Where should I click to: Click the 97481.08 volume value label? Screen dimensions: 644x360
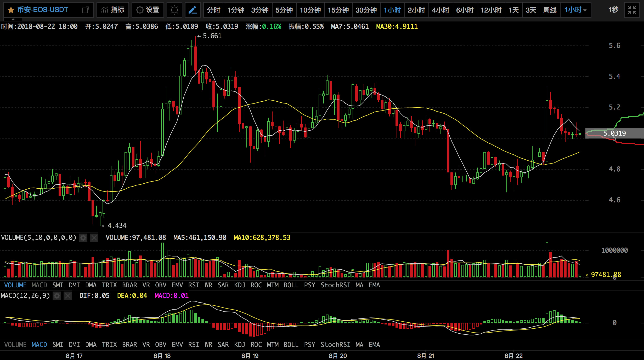(603, 275)
